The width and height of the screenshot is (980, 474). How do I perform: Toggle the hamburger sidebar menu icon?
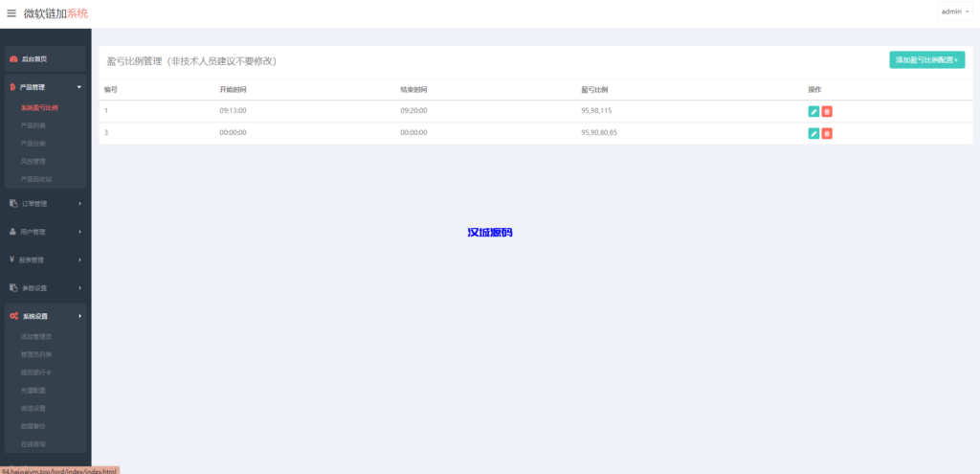[11, 13]
